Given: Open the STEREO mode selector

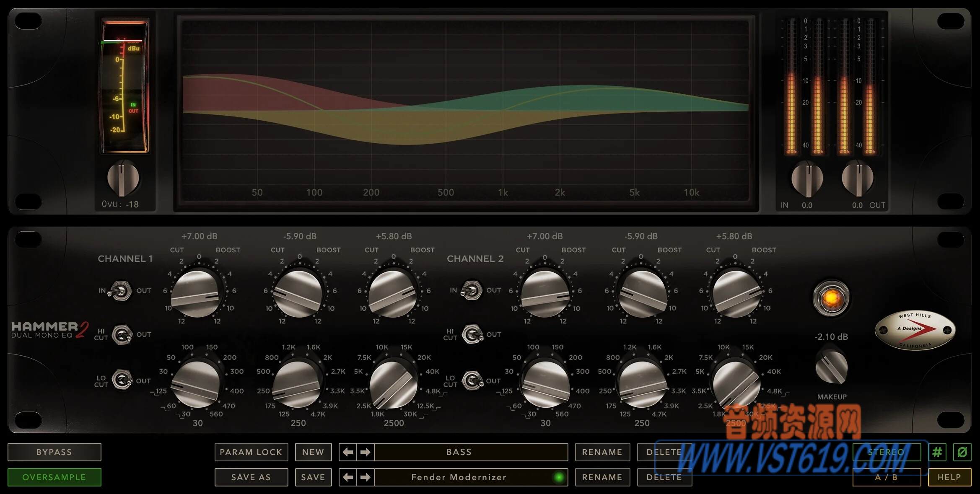Looking at the screenshot, I should 886,452.
